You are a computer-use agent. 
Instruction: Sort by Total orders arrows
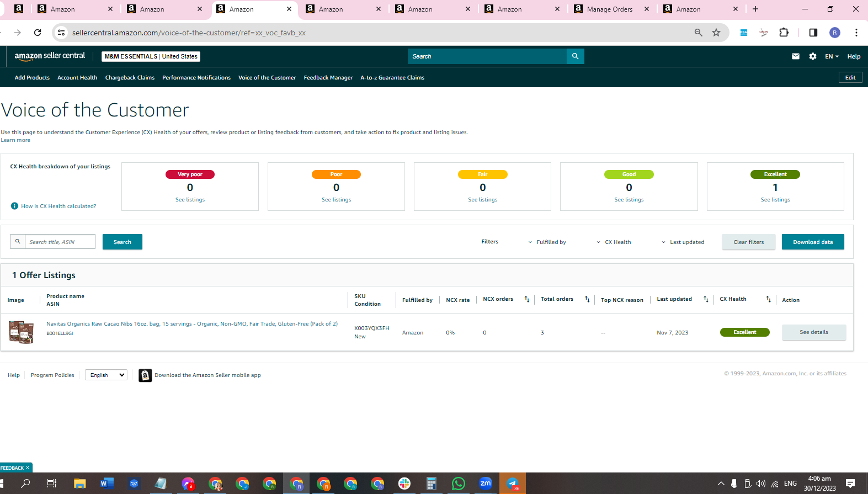587,299
